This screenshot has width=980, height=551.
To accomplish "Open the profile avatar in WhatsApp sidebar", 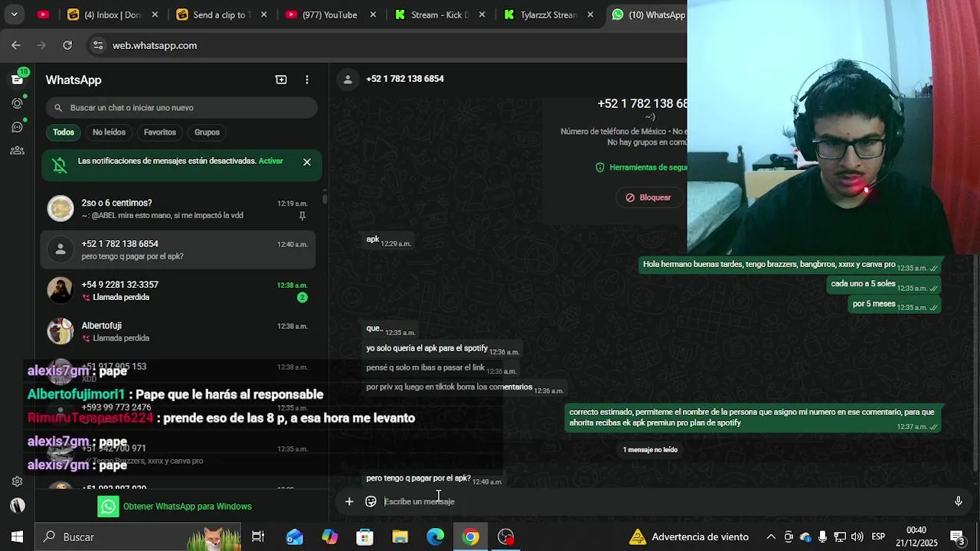I will pyautogui.click(x=17, y=505).
